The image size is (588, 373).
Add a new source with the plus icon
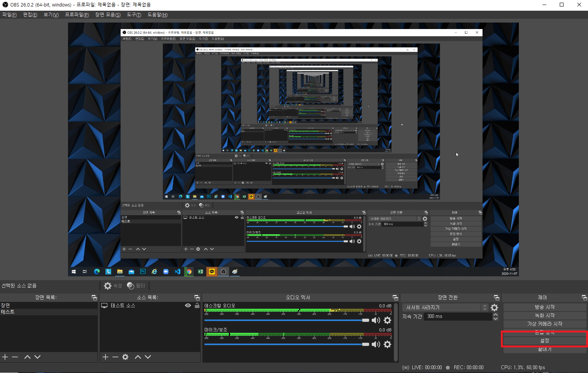105,357
